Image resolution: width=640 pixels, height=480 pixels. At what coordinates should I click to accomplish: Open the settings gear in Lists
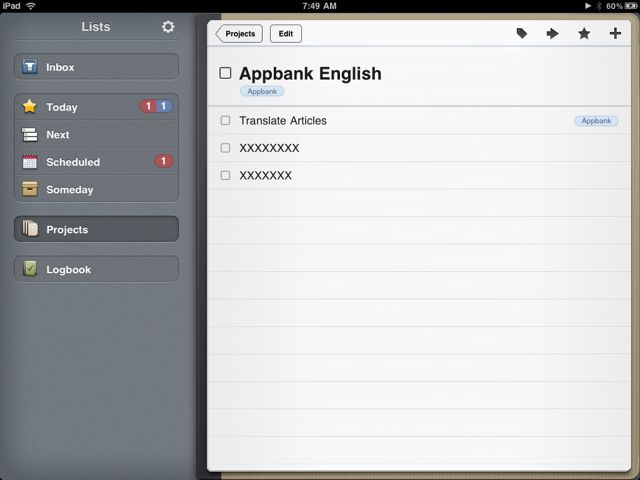(x=168, y=27)
